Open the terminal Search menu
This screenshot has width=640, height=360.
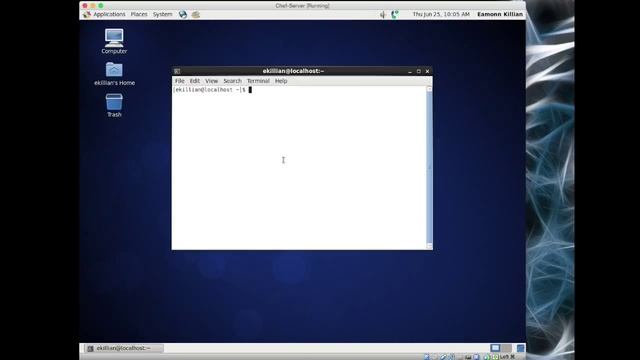232,81
